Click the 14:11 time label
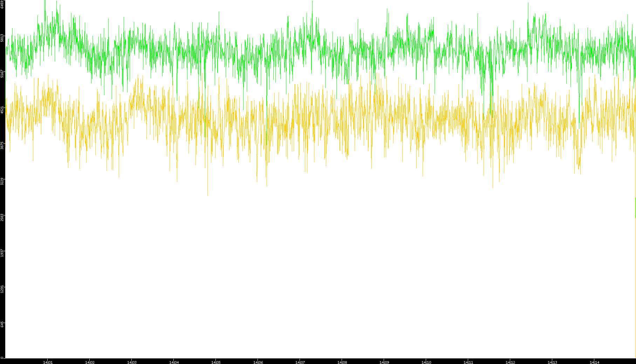 click(469, 362)
